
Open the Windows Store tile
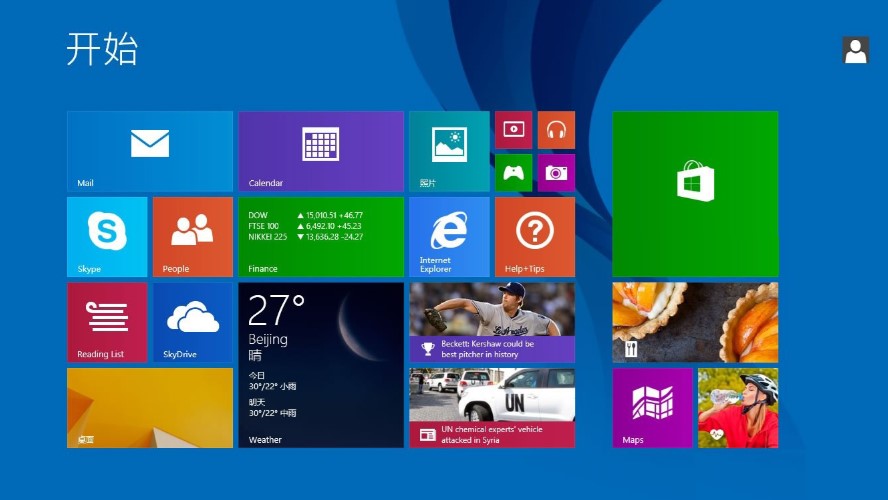pyautogui.click(x=695, y=194)
